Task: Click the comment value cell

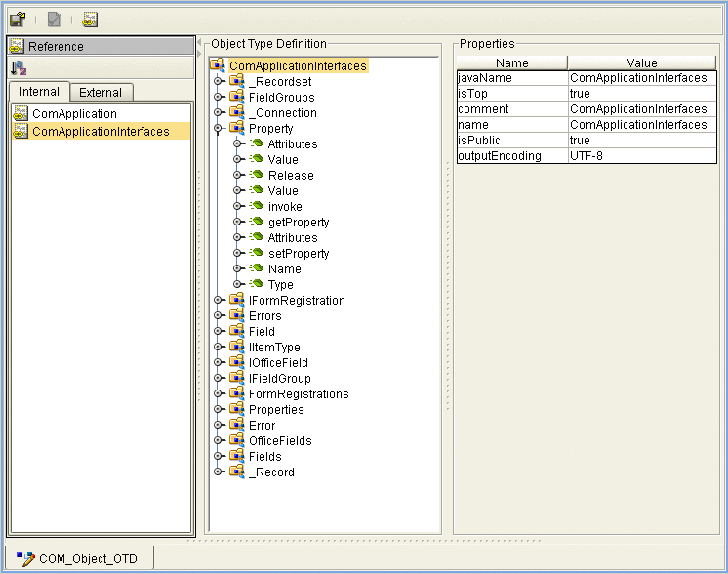Action: tap(642, 108)
